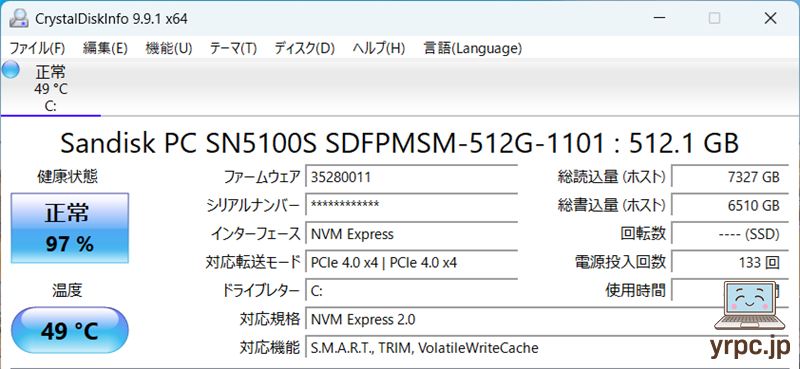This screenshot has width=800, height=369.
Task: Click the drive letter field C:
Action: (411, 291)
